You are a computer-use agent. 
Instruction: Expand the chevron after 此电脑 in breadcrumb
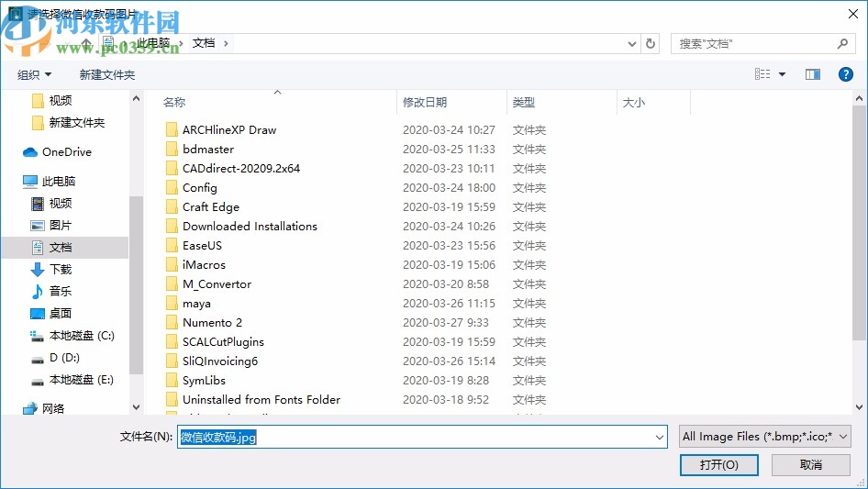click(181, 43)
